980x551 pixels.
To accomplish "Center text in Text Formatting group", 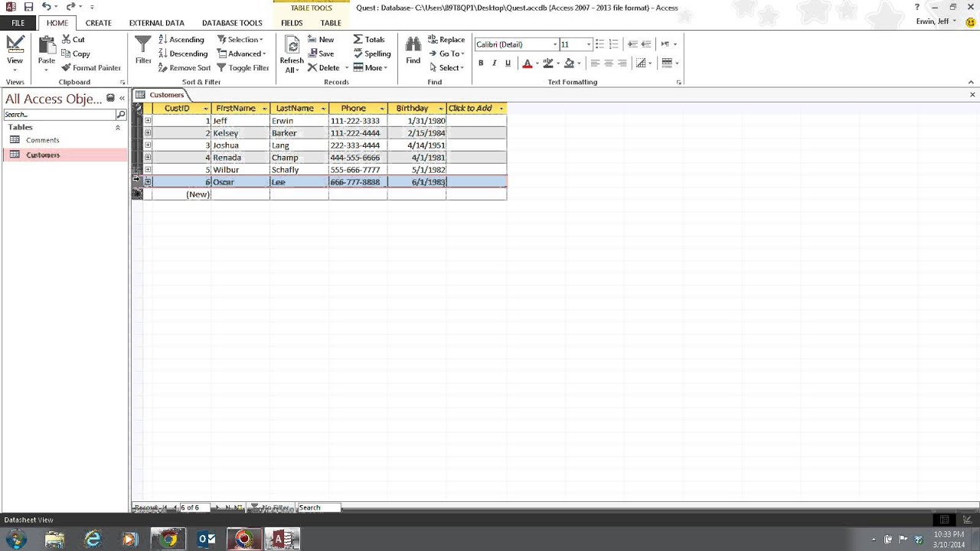I will click(x=609, y=63).
